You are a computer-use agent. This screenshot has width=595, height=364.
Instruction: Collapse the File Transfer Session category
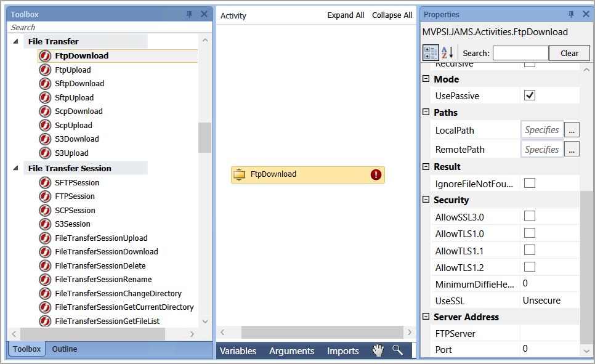pyautogui.click(x=15, y=168)
